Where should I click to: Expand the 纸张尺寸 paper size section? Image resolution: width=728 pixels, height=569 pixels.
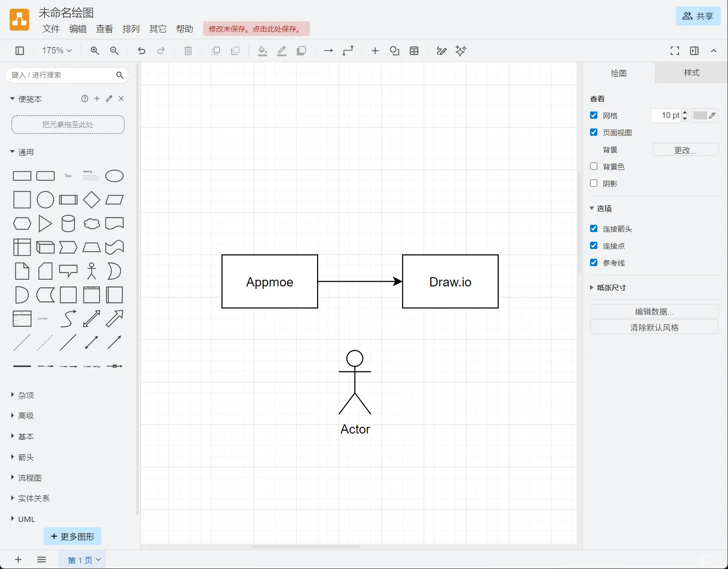608,287
